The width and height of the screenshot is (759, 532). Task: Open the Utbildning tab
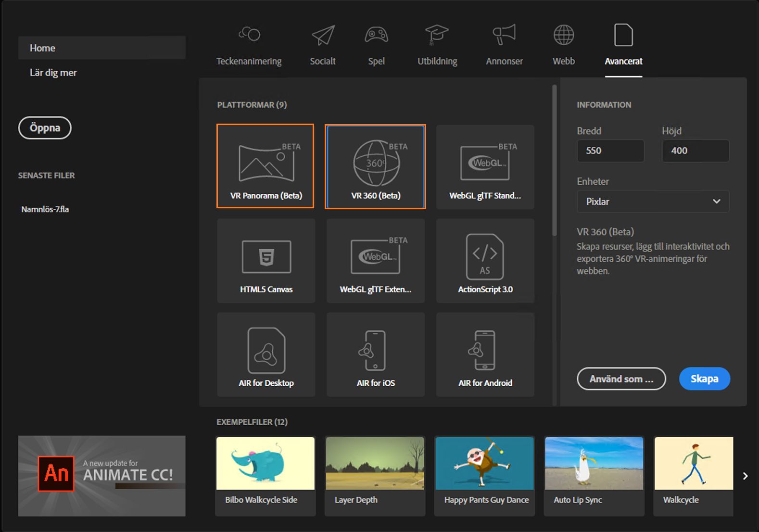(x=437, y=61)
